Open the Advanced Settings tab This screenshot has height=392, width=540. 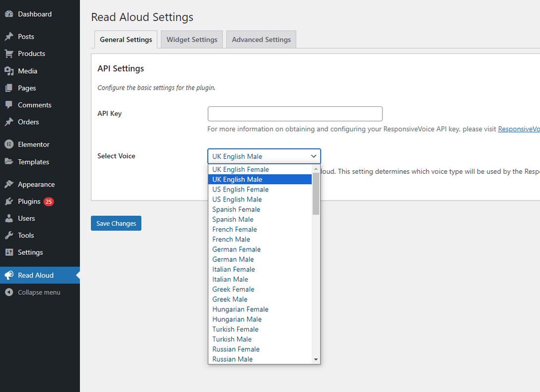click(x=261, y=39)
